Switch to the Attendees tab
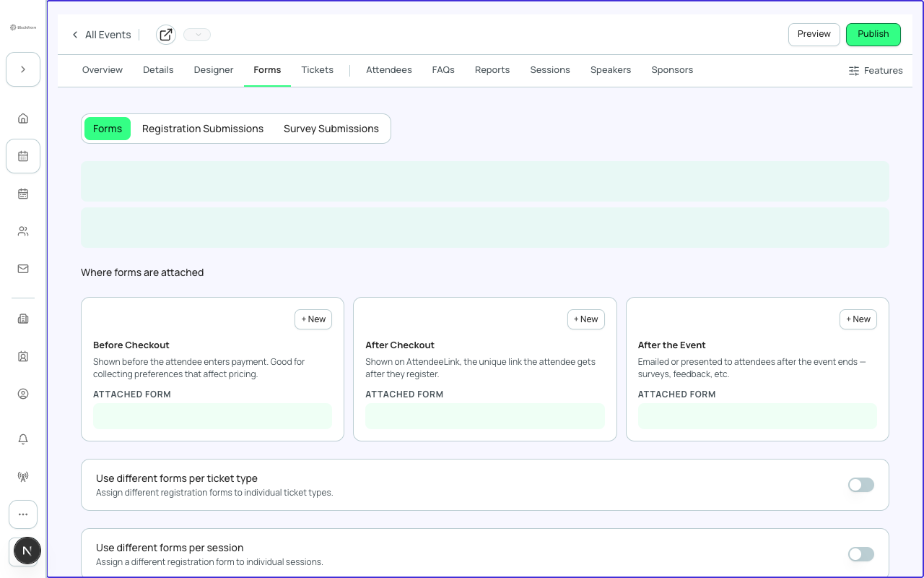 click(x=389, y=70)
